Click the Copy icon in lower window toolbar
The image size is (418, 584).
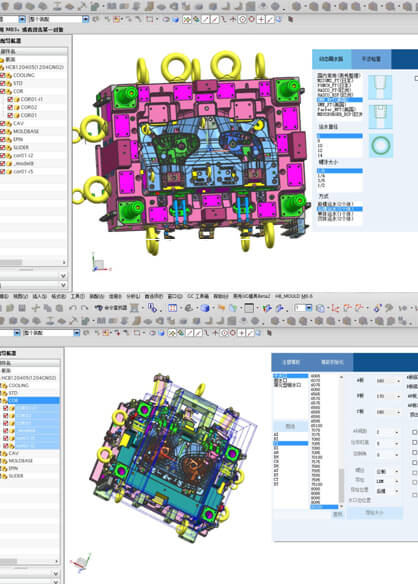48,308
